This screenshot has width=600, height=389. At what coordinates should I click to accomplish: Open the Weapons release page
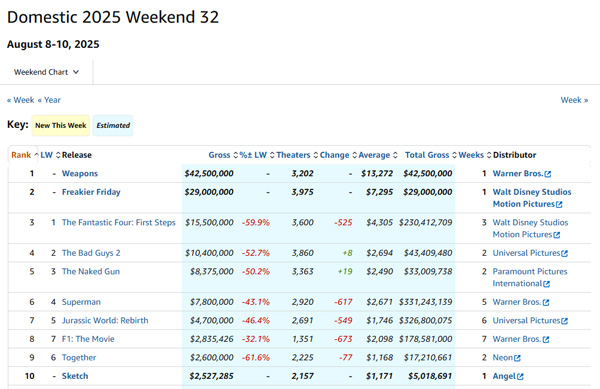(x=80, y=174)
